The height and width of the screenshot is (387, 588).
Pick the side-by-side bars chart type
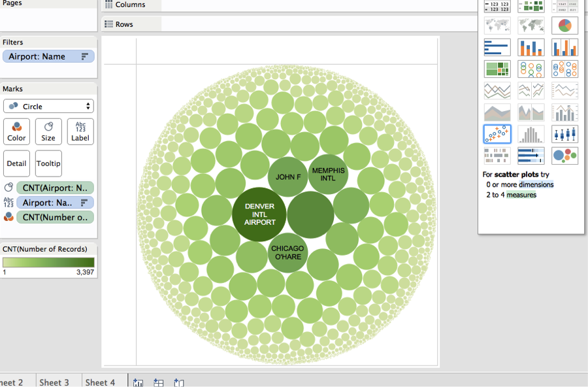(564, 48)
